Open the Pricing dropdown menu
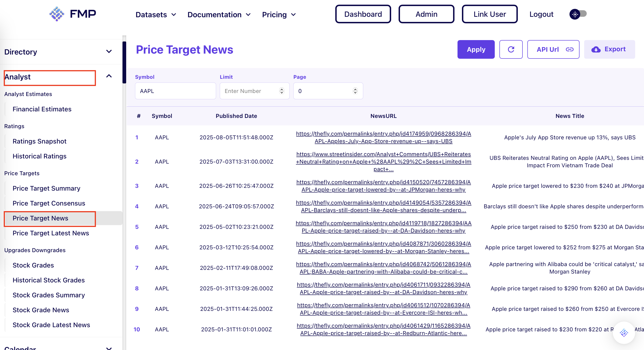The width and height of the screenshot is (644, 350). pyautogui.click(x=279, y=14)
